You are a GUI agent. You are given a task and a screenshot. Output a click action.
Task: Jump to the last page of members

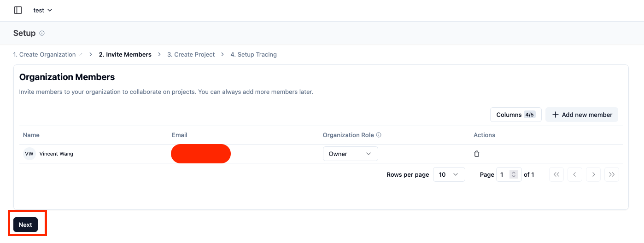(x=612, y=174)
